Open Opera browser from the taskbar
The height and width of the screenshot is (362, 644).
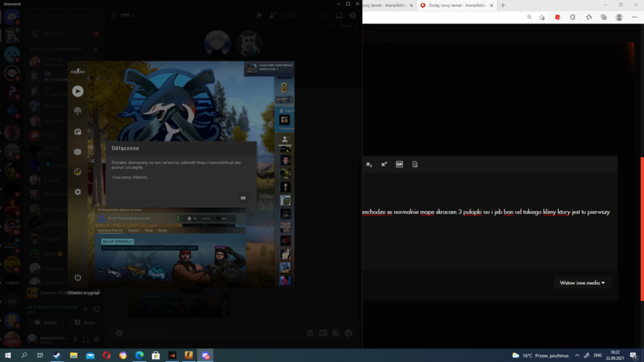tap(106, 356)
